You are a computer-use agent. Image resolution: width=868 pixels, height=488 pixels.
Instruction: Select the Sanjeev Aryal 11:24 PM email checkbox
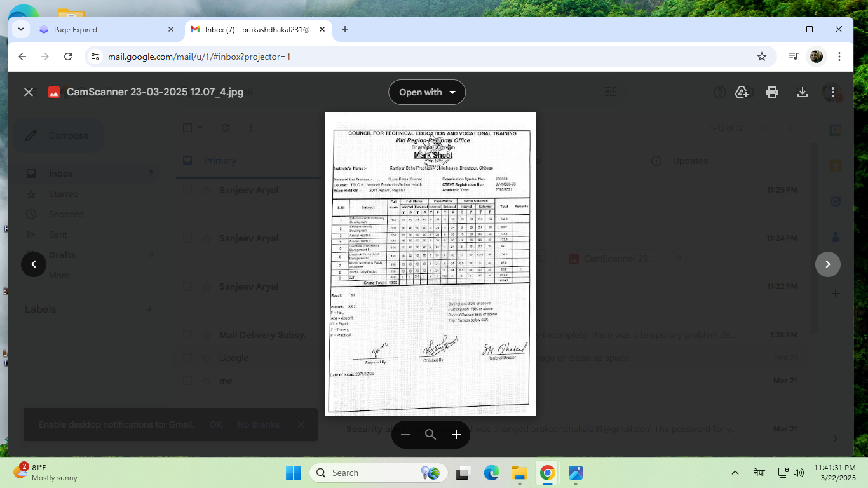(x=187, y=238)
